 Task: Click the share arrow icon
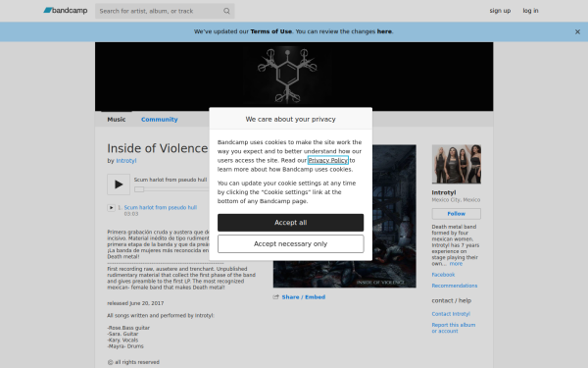click(x=276, y=297)
